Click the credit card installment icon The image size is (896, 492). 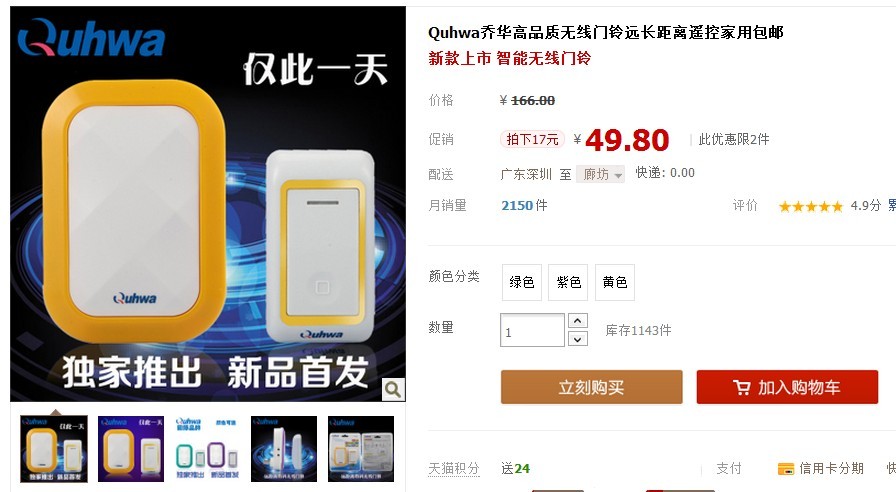click(786, 469)
